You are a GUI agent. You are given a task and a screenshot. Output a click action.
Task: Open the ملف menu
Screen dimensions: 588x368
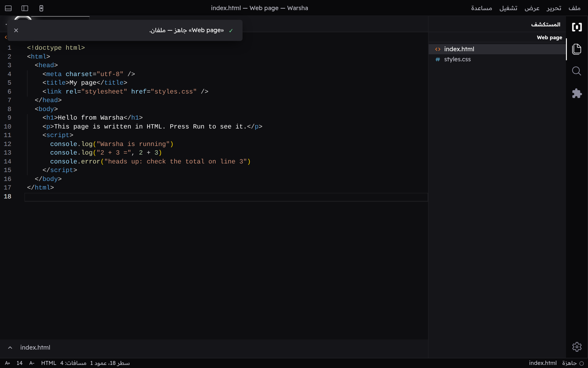[x=575, y=8]
